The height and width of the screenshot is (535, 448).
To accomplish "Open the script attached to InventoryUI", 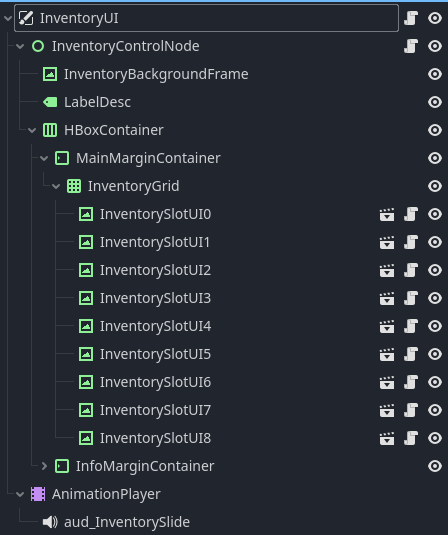I will coord(411,18).
